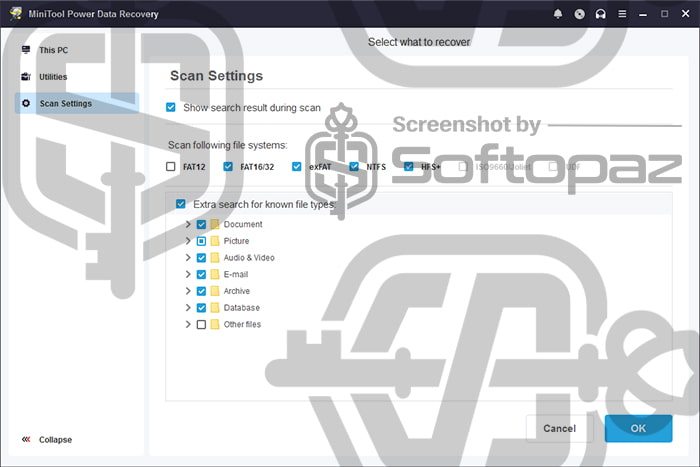The height and width of the screenshot is (467, 700).
Task: Check the Other files checkbox
Action: [x=201, y=324]
